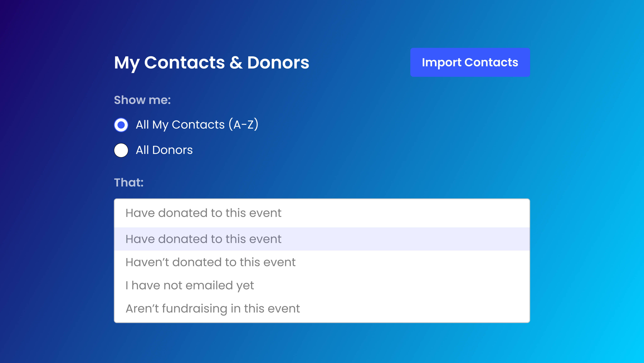644x363 pixels.
Task: Choose highlighted 'Have donated to this event' option
Action: (x=322, y=239)
